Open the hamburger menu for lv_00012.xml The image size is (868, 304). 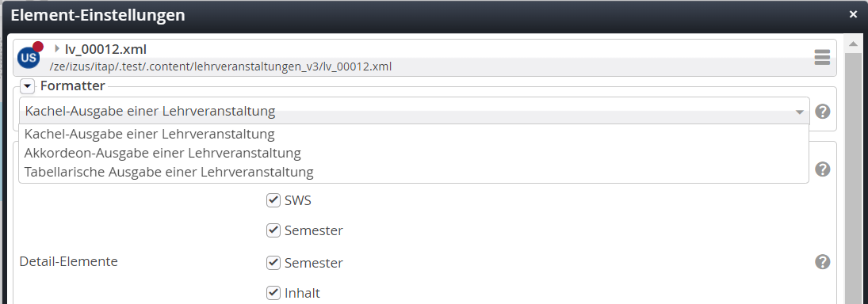(822, 57)
